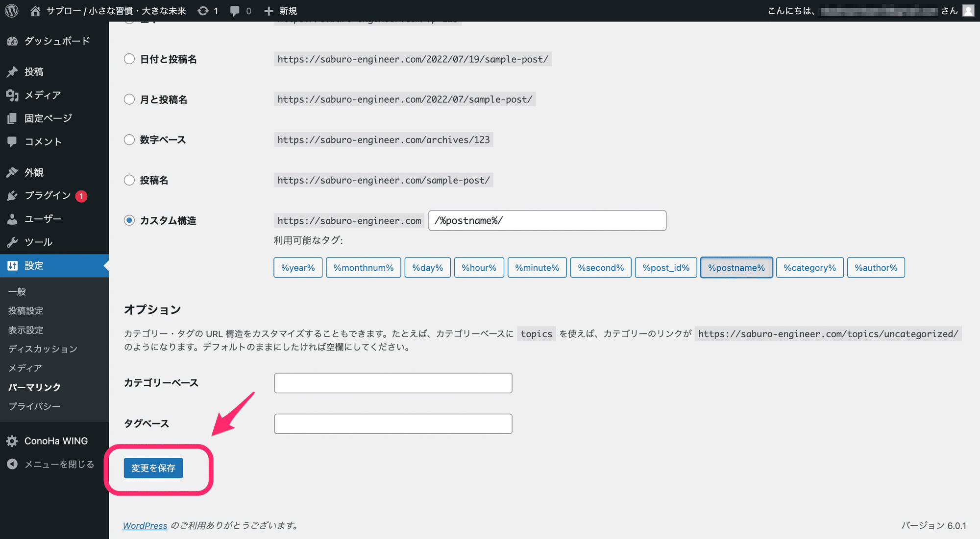Open プライバシー settings submenu item
This screenshot has height=539, width=980.
(x=34, y=406)
